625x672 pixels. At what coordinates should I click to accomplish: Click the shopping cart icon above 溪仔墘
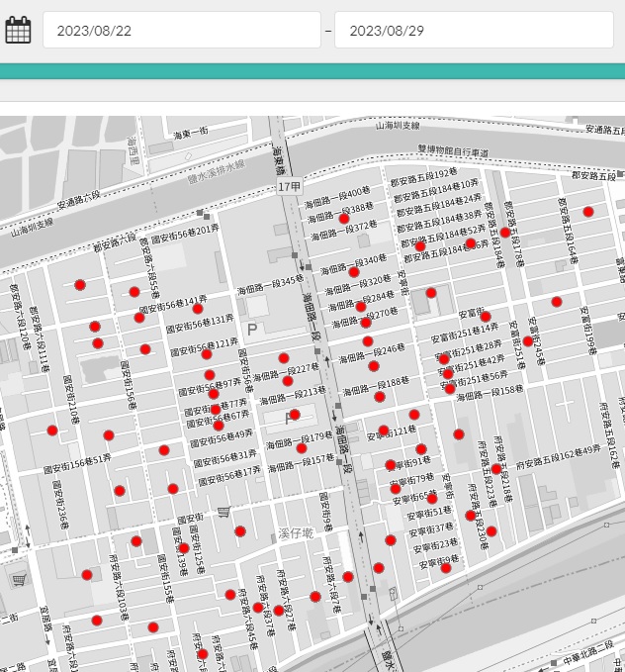click(x=223, y=512)
